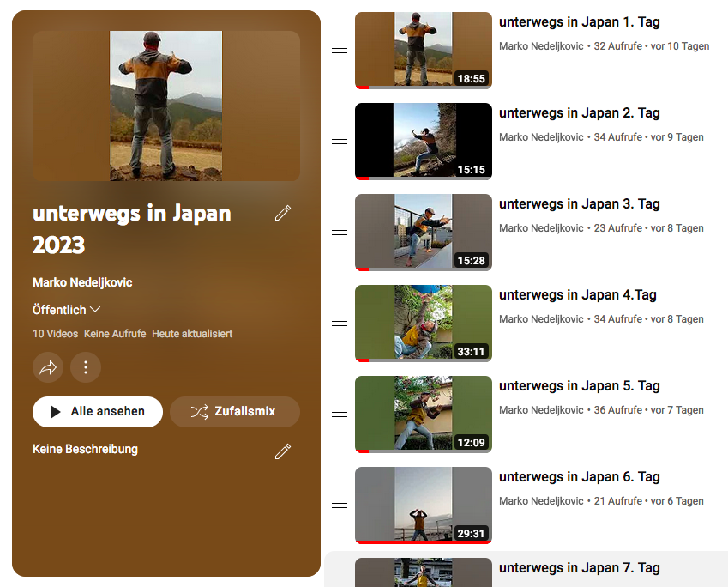
Task: Open thumbnail of video lasting 12:09
Action: (x=424, y=415)
